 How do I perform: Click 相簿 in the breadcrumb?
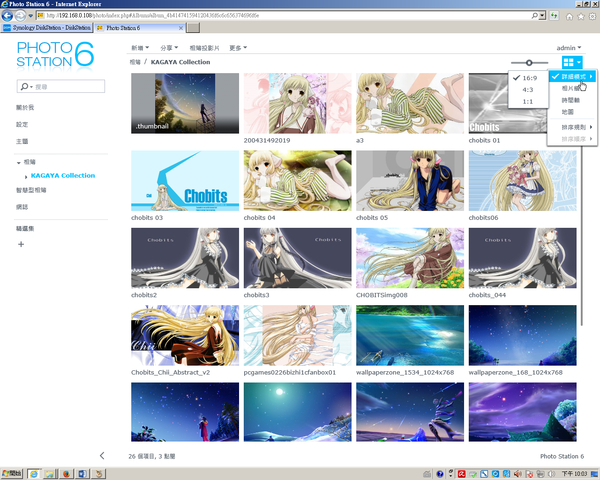tap(135, 62)
